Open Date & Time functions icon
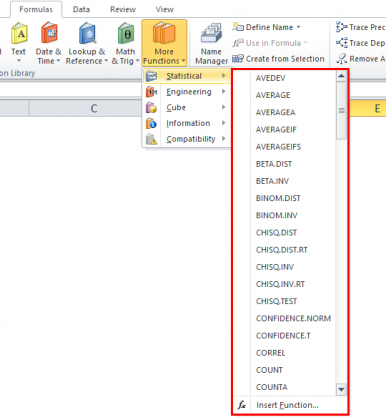Image resolution: width=386 pixels, height=420 pixels. click(49, 33)
